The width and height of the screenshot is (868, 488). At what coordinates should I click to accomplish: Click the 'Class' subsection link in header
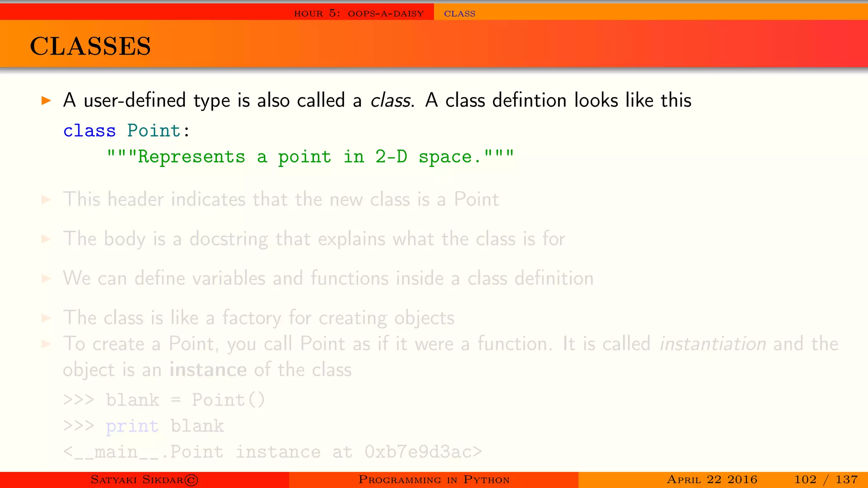[459, 14]
